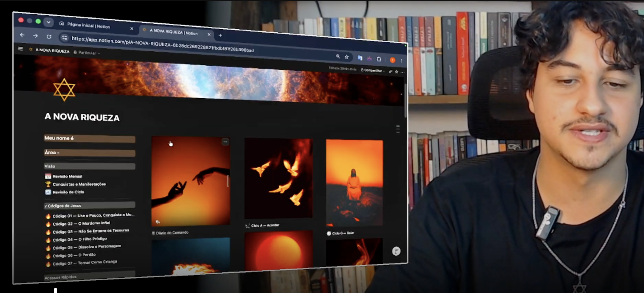Open Código 06 — O Perdão
This screenshot has width=644, height=293.
[71, 255]
